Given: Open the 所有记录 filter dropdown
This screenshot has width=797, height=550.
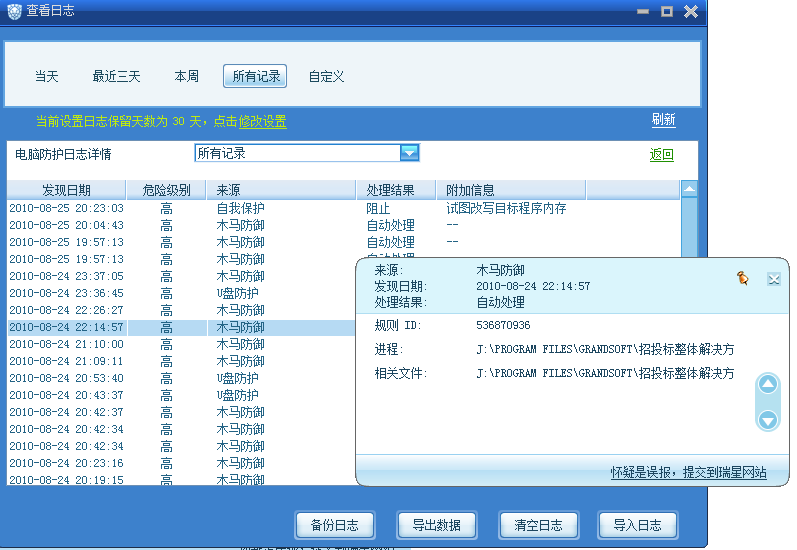Looking at the screenshot, I should tap(409, 153).
